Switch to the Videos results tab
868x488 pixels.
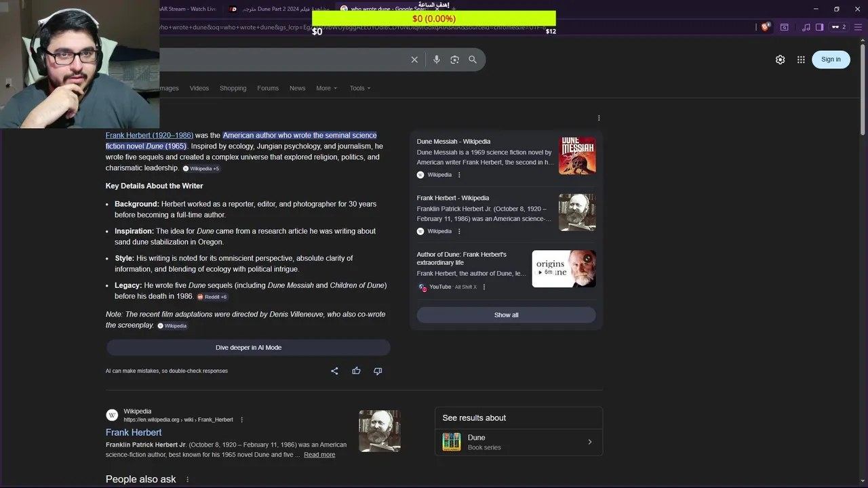point(199,88)
